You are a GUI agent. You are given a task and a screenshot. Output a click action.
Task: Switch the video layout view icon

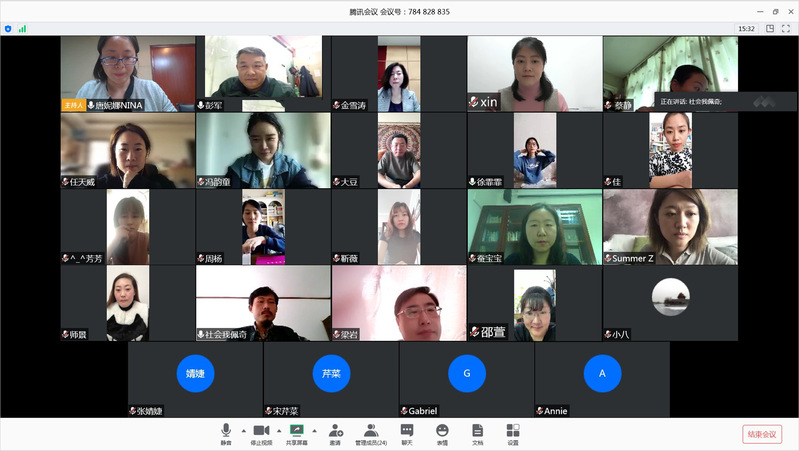click(770, 29)
